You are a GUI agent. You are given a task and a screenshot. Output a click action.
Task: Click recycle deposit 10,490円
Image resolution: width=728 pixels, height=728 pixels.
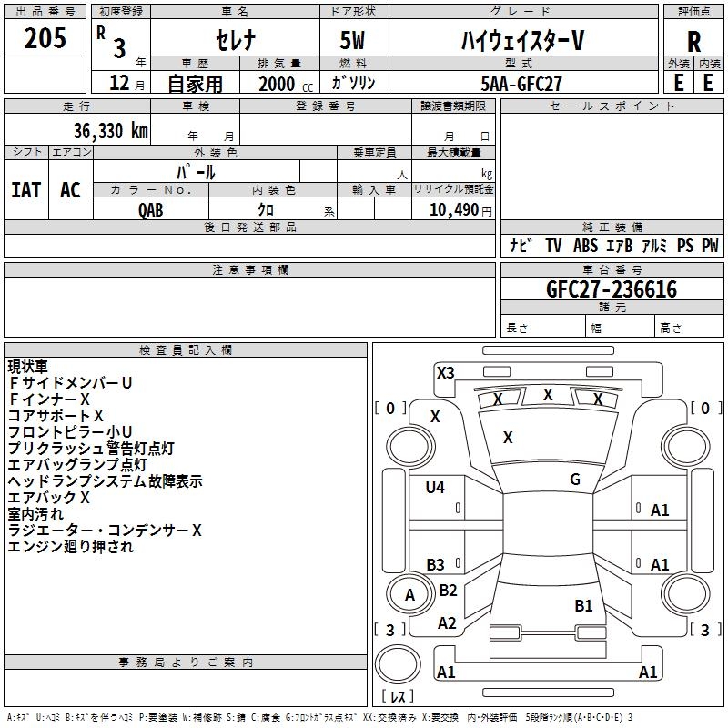[460, 210]
